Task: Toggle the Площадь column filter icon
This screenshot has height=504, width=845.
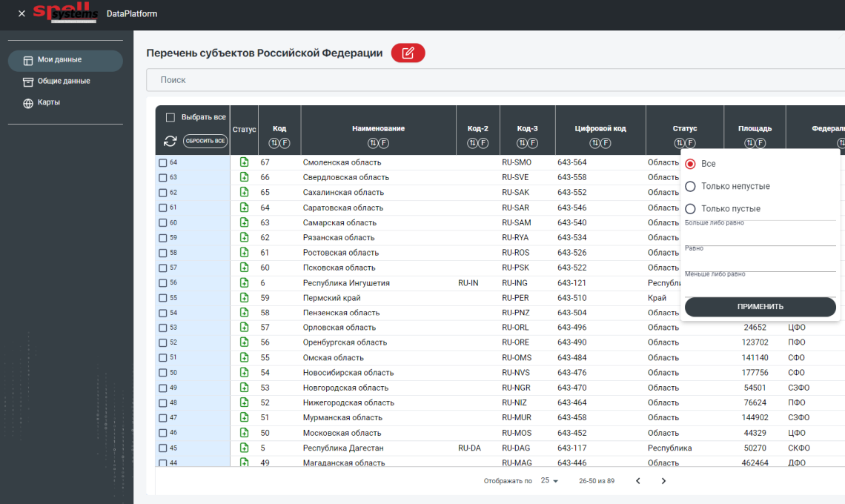Action: click(760, 143)
